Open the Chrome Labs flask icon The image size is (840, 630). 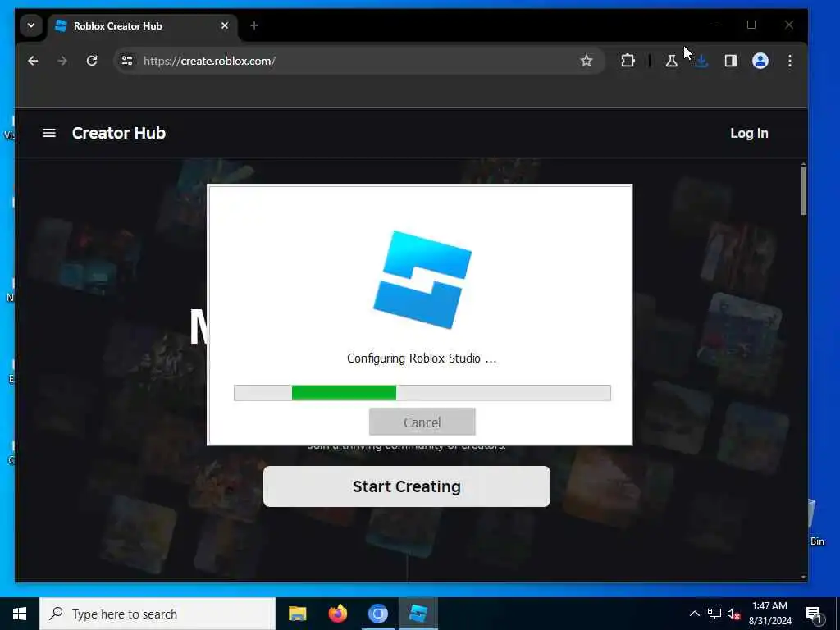pos(671,61)
